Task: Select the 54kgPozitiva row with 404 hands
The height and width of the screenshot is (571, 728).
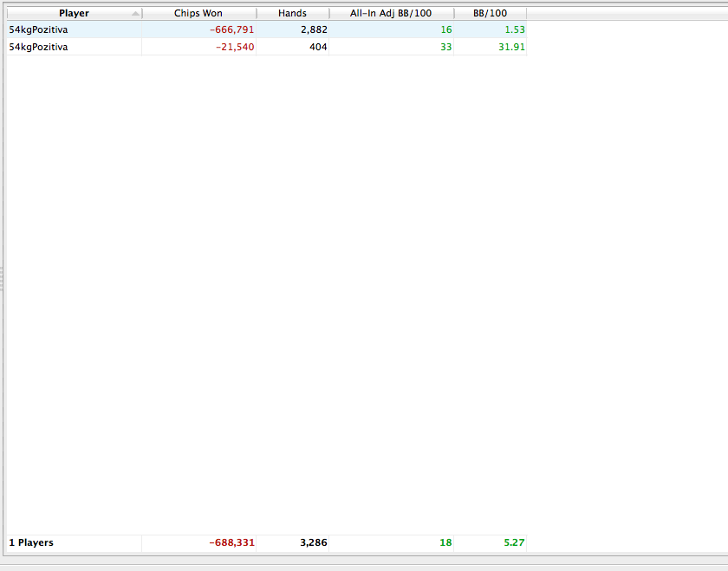Action: point(267,47)
